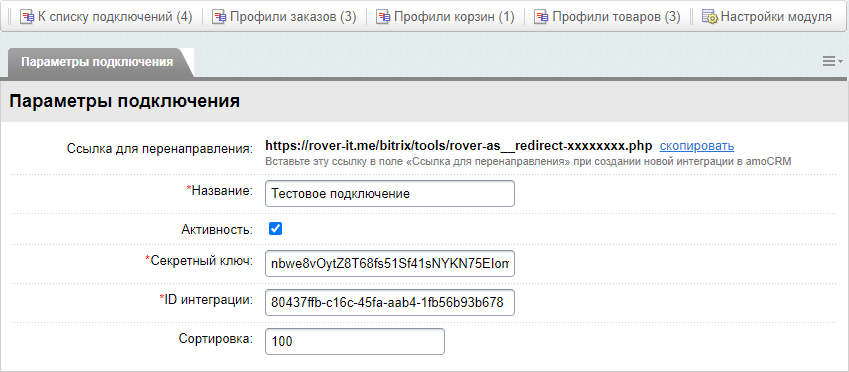The image size is (849, 372).
Task: Click the icon next to 'Профили корзин'
Action: (x=382, y=17)
